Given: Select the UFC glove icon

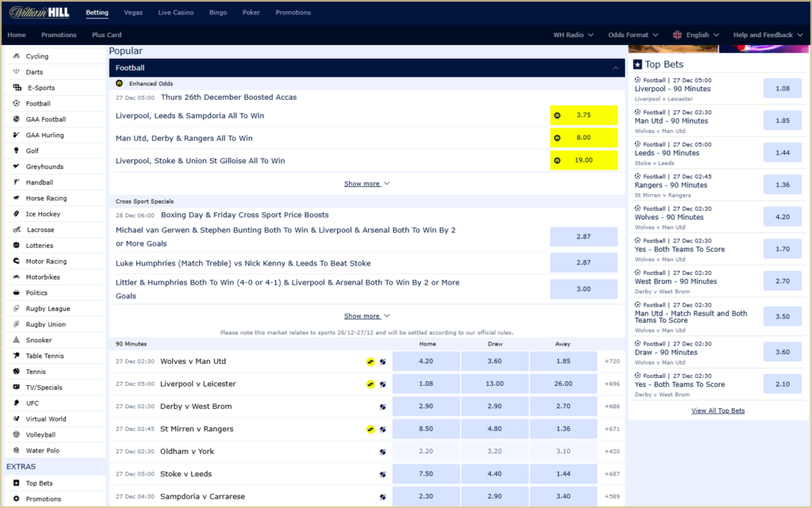Looking at the screenshot, I should tap(16, 403).
